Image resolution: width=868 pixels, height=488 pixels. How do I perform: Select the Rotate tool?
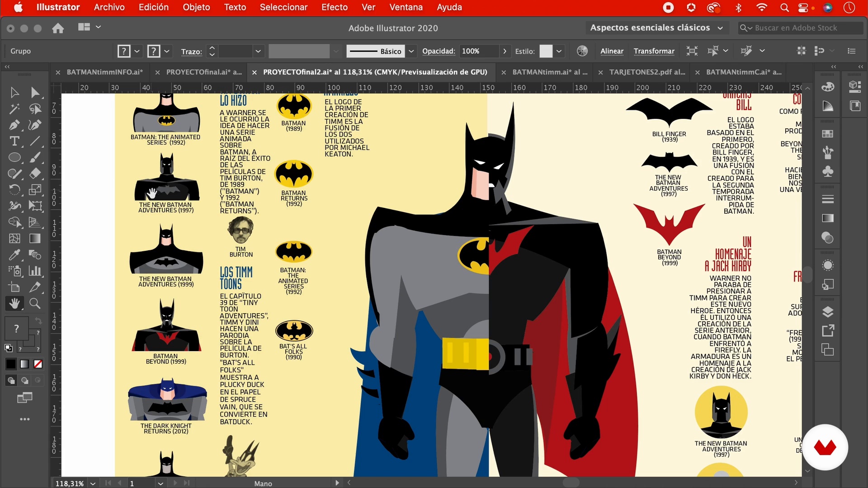point(14,190)
